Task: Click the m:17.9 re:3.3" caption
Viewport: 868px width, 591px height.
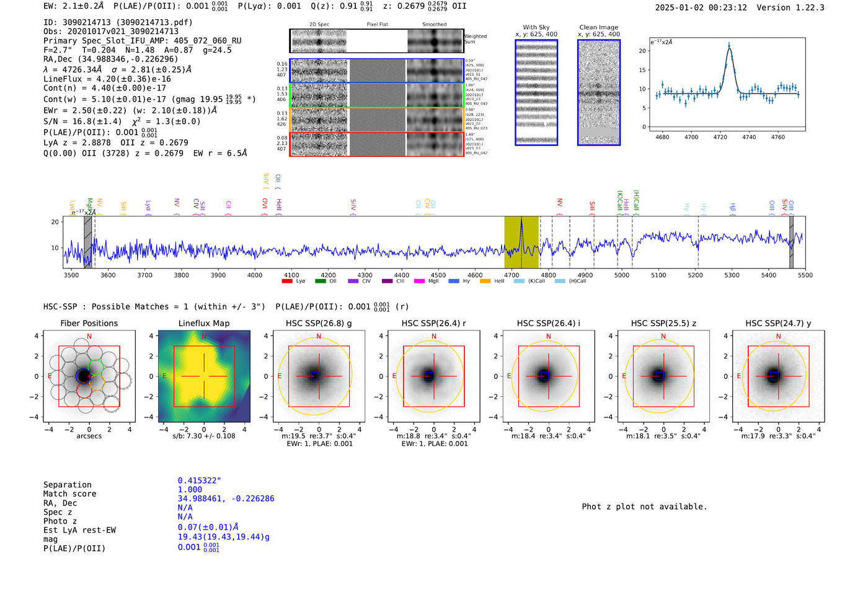Action: click(x=778, y=436)
